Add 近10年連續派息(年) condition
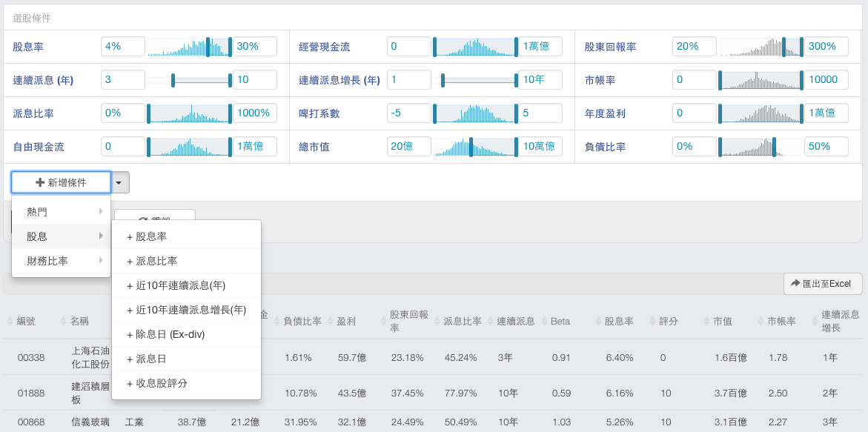 tap(186, 285)
